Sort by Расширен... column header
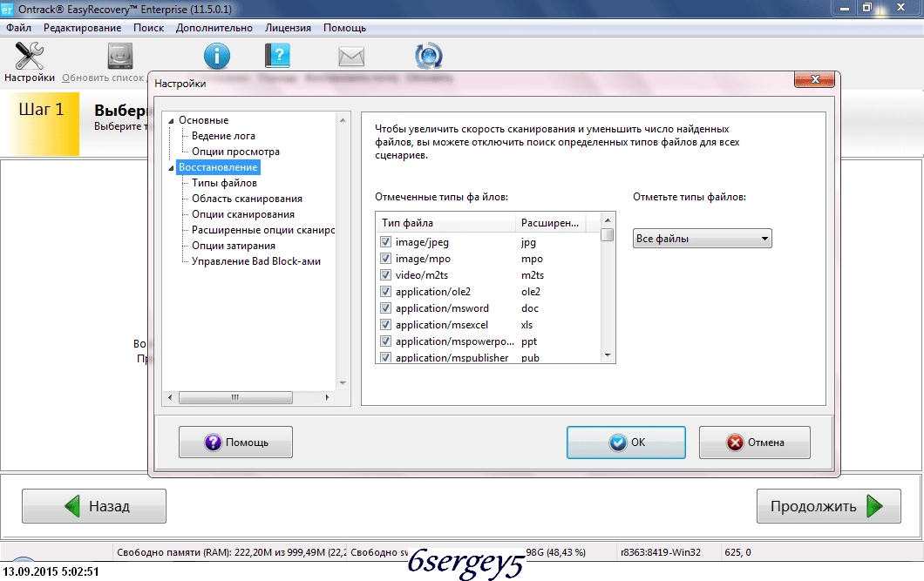The image size is (924, 581). pyautogui.click(x=550, y=223)
